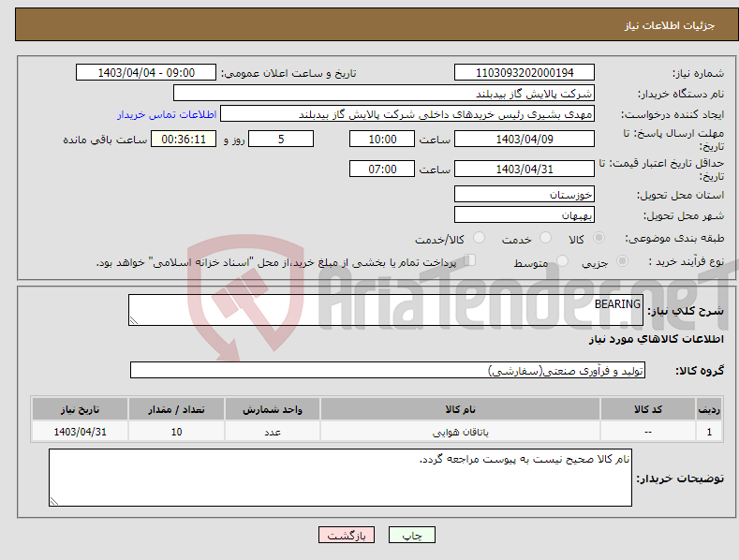The height and width of the screenshot is (560, 739).
Task: Click the بازگشت back button
Action: (347, 535)
